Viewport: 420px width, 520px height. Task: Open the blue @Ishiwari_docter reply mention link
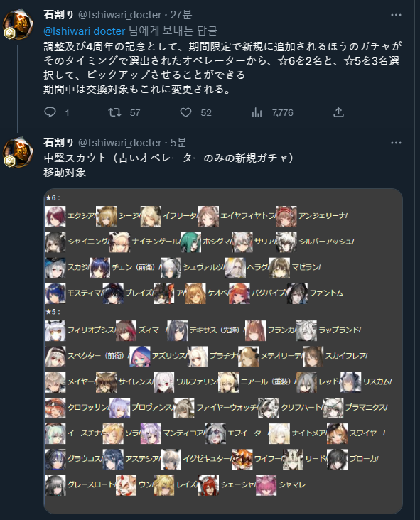click(85, 31)
